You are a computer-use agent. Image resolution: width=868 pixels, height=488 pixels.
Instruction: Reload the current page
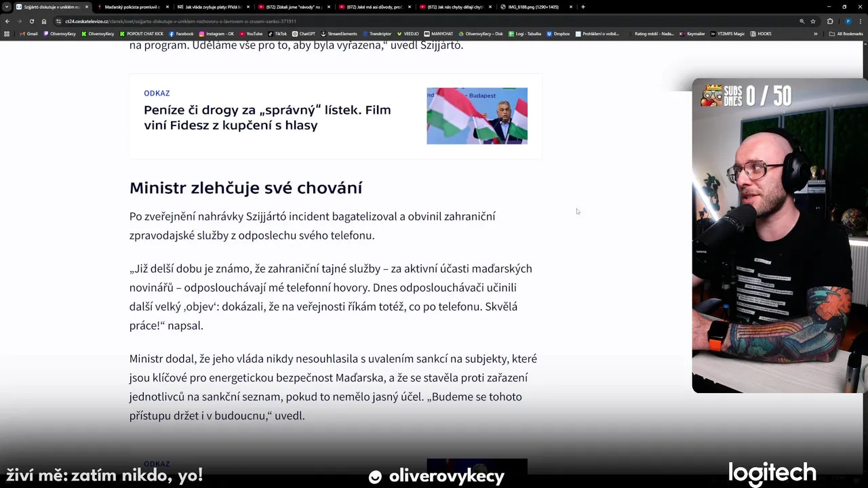(x=31, y=21)
